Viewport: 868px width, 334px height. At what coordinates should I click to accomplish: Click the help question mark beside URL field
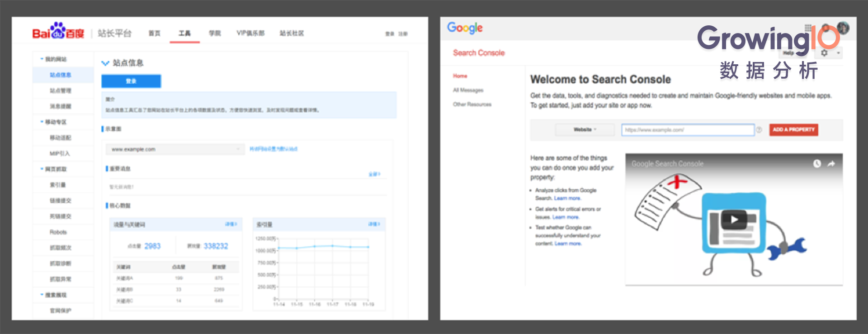pyautogui.click(x=759, y=130)
